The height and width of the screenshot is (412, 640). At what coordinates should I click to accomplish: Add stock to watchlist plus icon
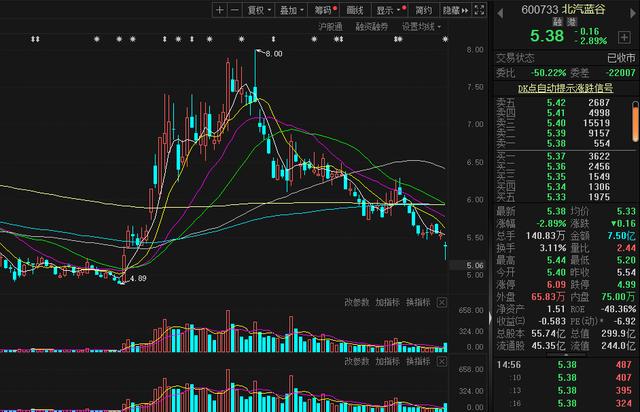tap(624, 38)
